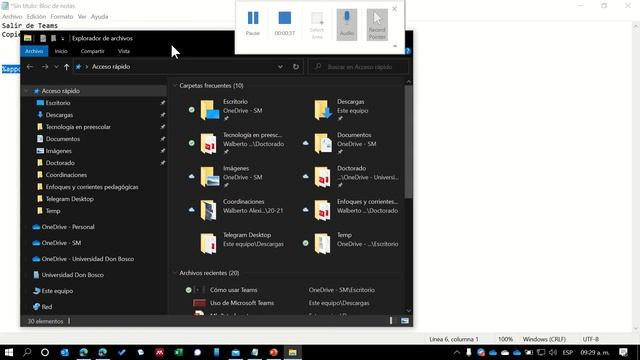640x360 pixels.
Task: Select the Documentos folder tile
Action: coord(350,143)
